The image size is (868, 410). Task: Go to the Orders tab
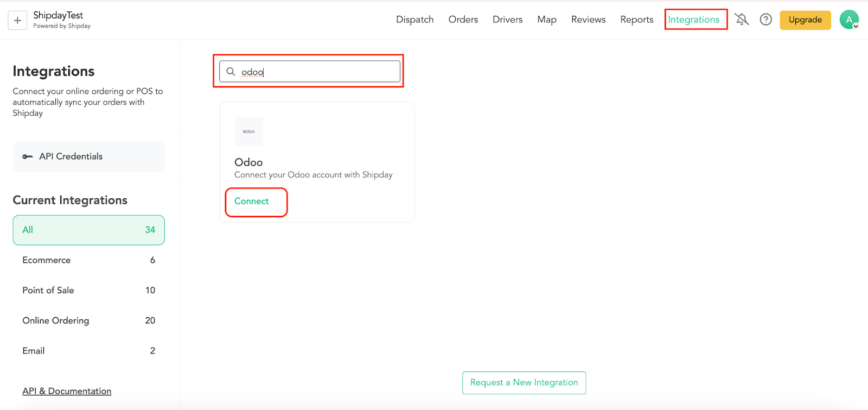(x=463, y=20)
